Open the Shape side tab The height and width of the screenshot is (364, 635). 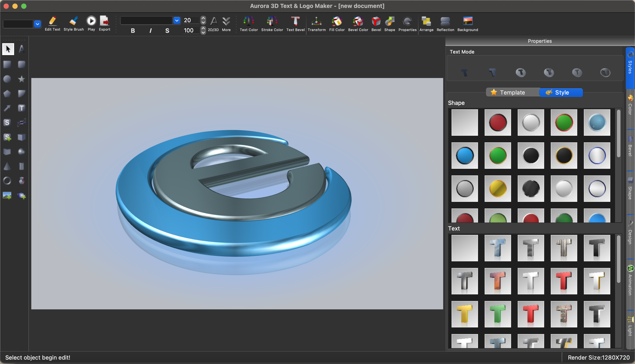point(630,189)
